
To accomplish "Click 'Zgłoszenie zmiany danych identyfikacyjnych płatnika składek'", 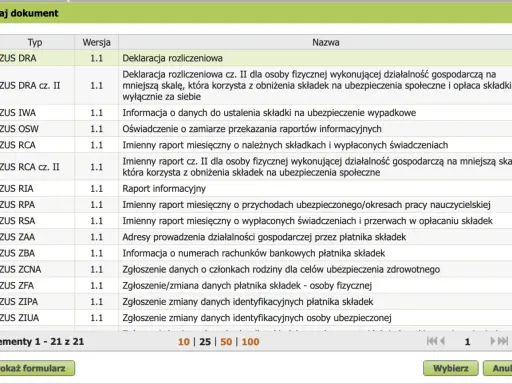I will [x=248, y=302].
